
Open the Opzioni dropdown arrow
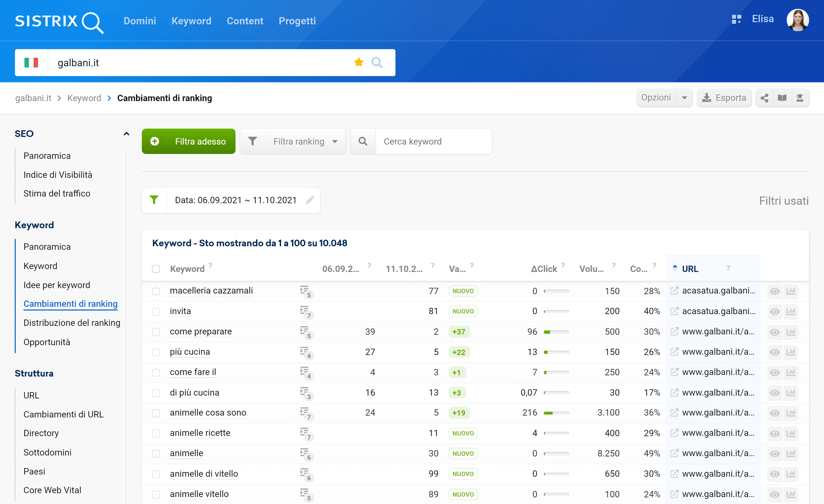[x=685, y=98]
